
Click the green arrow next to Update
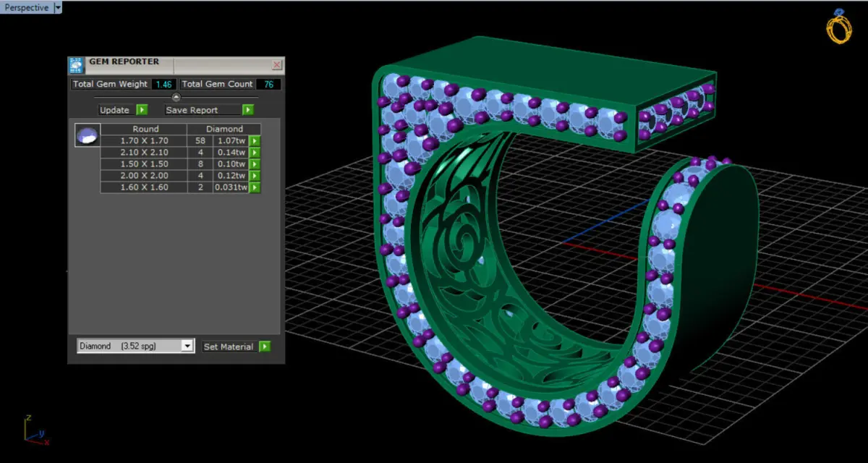tap(142, 110)
